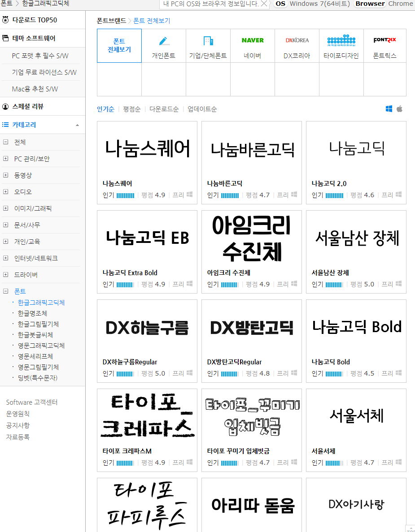Open 스페셜 리뷰 section
415x532 pixels.
(x=28, y=107)
